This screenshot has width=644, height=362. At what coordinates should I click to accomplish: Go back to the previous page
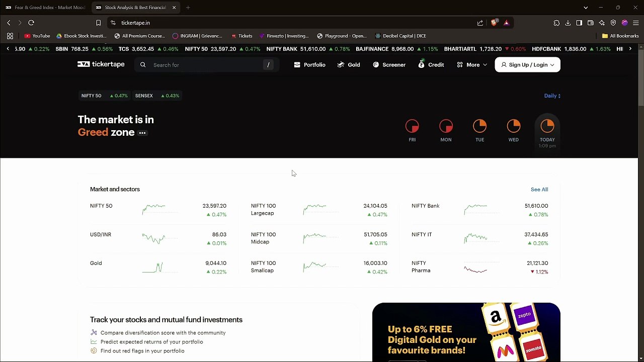[9, 23]
